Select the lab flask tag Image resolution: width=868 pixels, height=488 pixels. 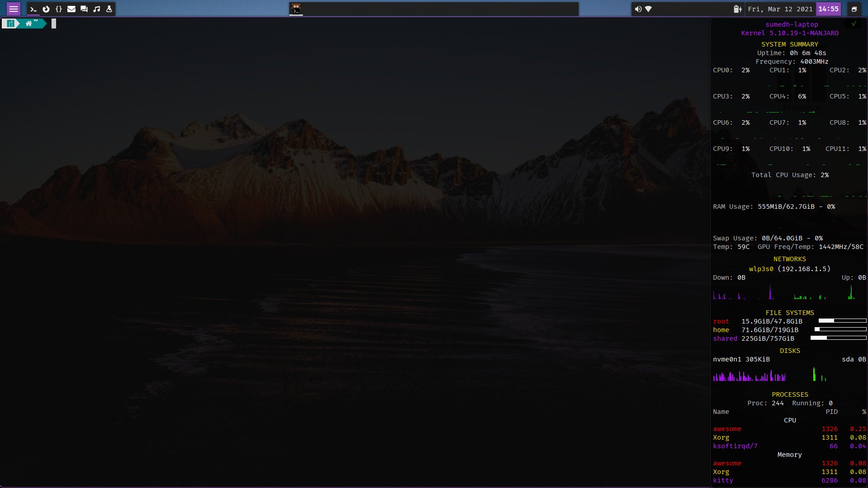[109, 9]
